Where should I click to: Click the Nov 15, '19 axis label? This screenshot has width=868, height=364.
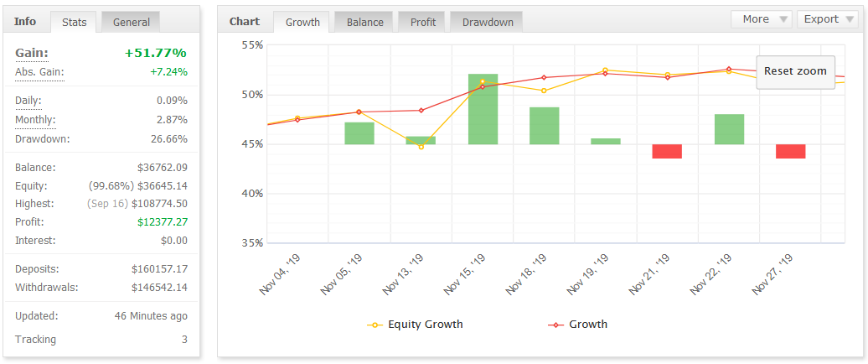[x=466, y=275]
